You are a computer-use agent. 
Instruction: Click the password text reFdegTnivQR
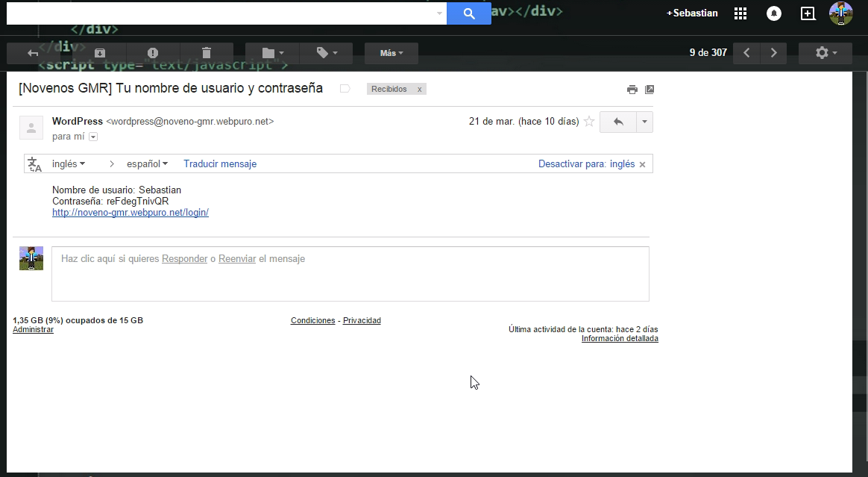tap(138, 201)
